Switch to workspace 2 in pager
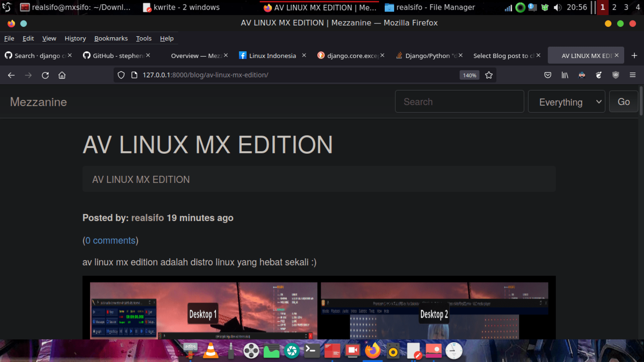The width and height of the screenshot is (644, 362). coord(614,7)
